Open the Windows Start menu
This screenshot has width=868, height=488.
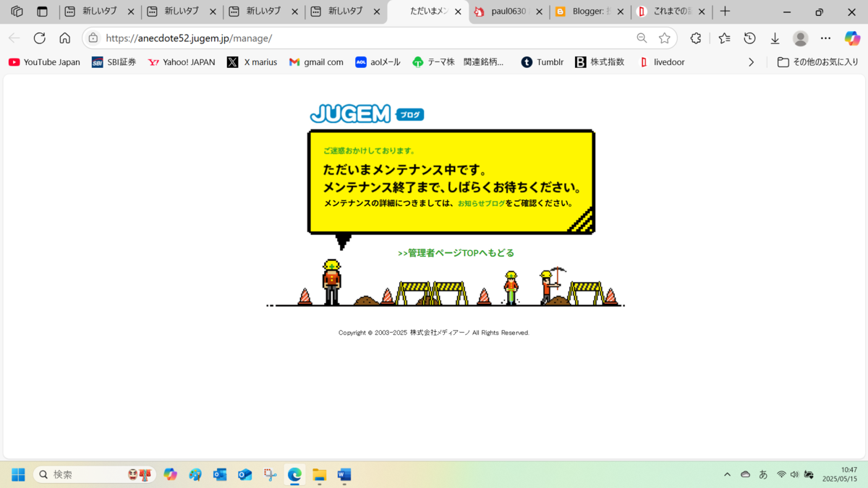coord(18,474)
